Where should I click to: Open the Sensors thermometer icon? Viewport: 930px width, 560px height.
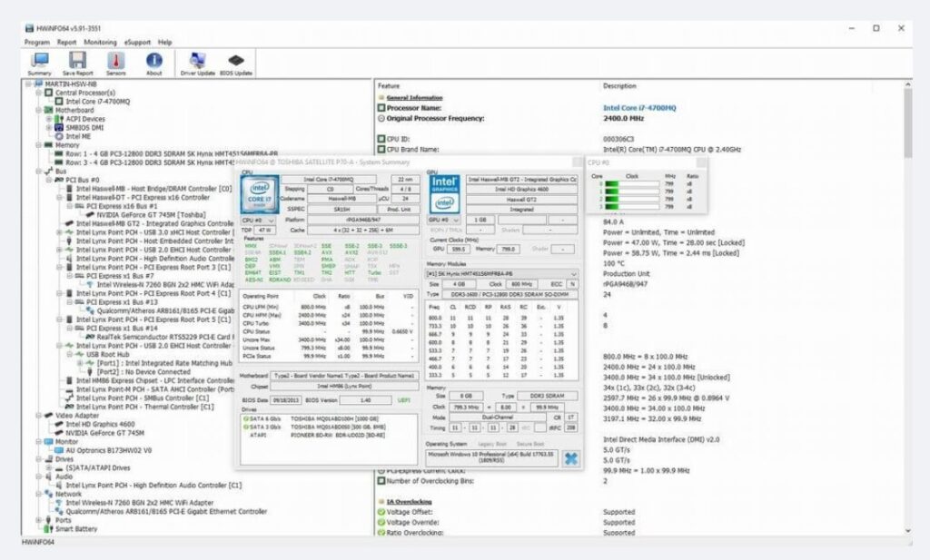[x=116, y=62]
